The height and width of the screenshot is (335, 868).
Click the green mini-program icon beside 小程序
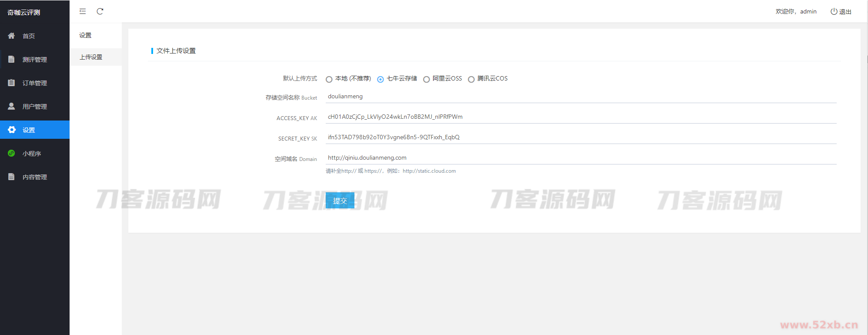(11, 153)
